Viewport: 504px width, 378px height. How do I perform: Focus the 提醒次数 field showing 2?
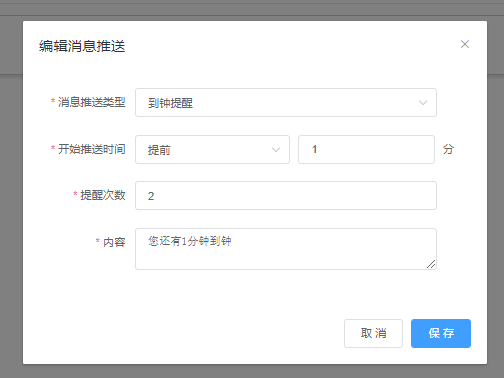286,196
